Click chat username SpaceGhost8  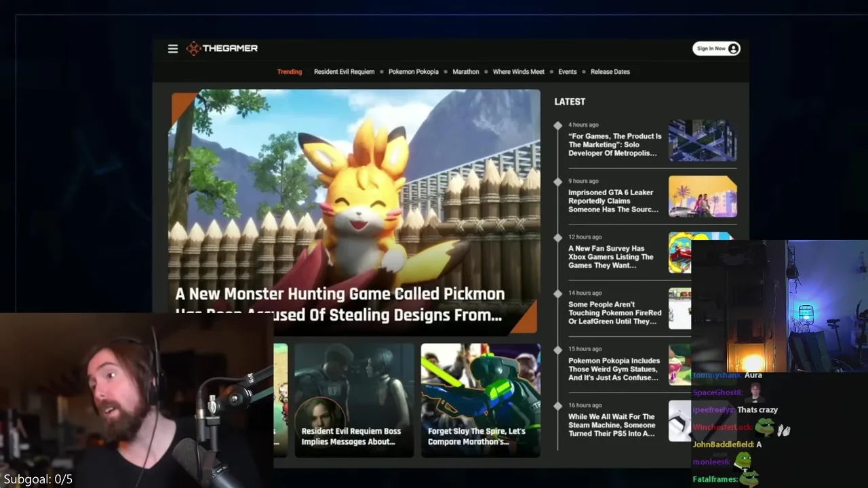(717, 392)
